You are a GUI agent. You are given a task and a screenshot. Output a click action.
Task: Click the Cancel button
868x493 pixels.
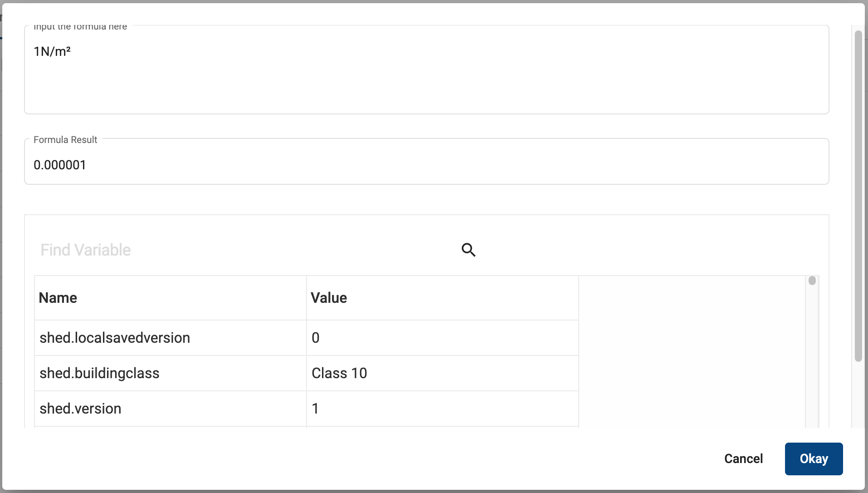click(x=743, y=458)
